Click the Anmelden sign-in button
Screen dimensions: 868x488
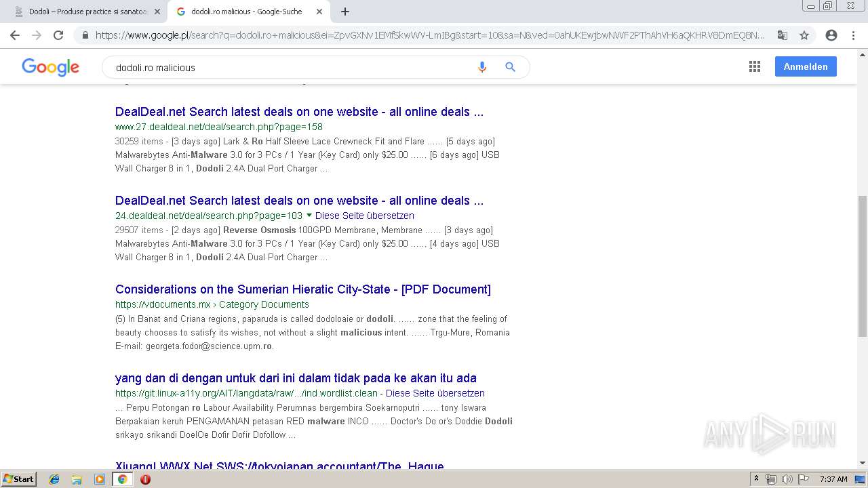click(806, 66)
